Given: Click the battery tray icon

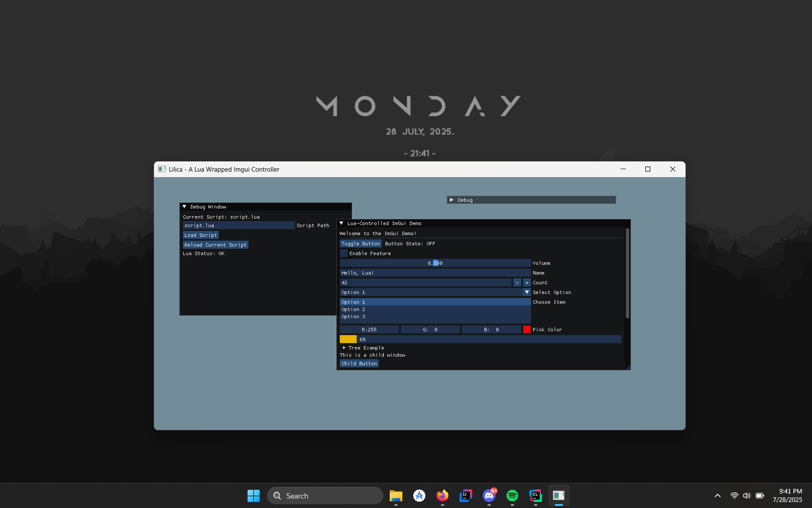Looking at the screenshot, I should (x=760, y=496).
